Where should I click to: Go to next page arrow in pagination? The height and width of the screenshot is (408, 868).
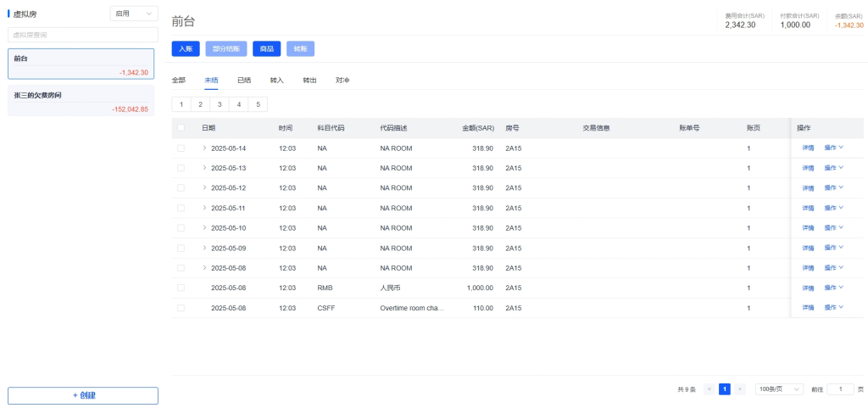click(x=740, y=389)
